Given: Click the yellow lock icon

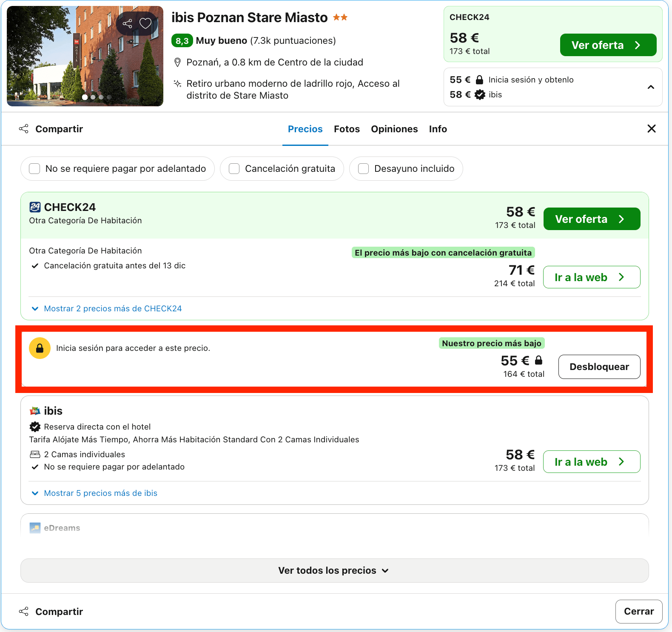Looking at the screenshot, I should pos(40,348).
